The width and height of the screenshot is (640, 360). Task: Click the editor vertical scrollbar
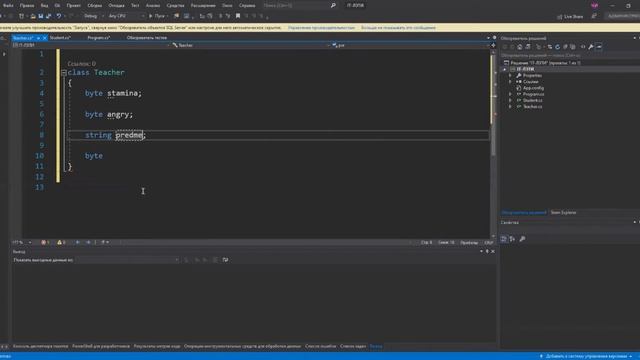click(493, 143)
